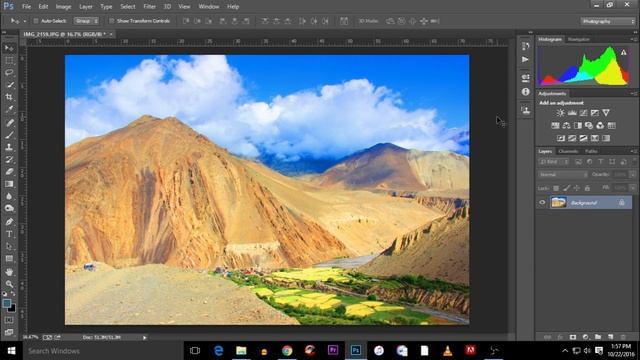Select the Horizontal Type tool
Screen dimensions: 640x360
tap(9, 234)
